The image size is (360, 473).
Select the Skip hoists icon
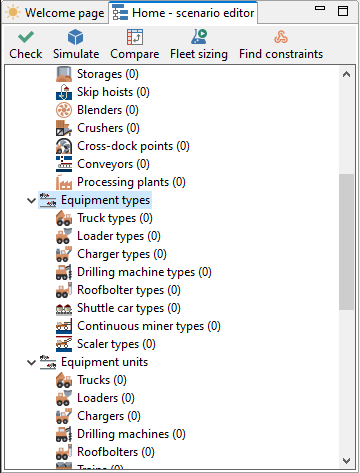click(64, 92)
